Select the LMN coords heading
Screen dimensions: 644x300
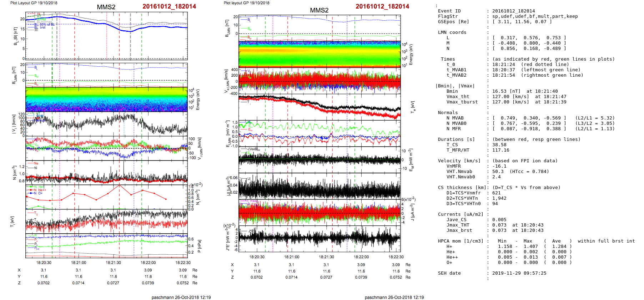(x=452, y=32)
